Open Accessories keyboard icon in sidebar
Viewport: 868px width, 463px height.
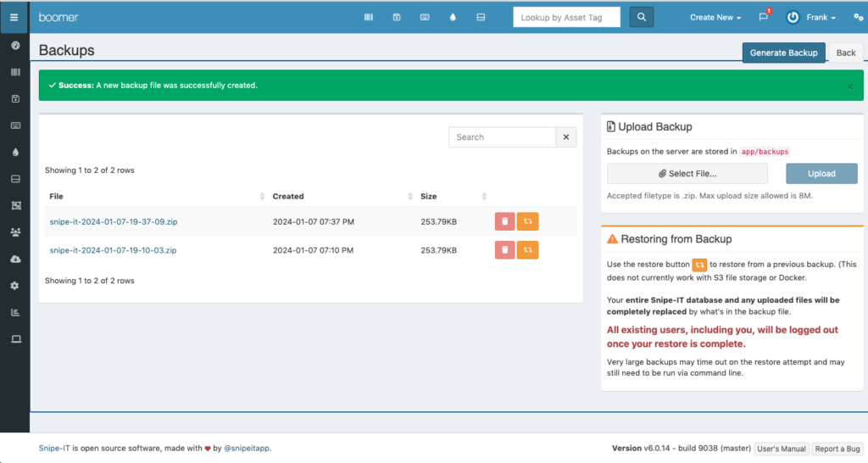(15, 126)
